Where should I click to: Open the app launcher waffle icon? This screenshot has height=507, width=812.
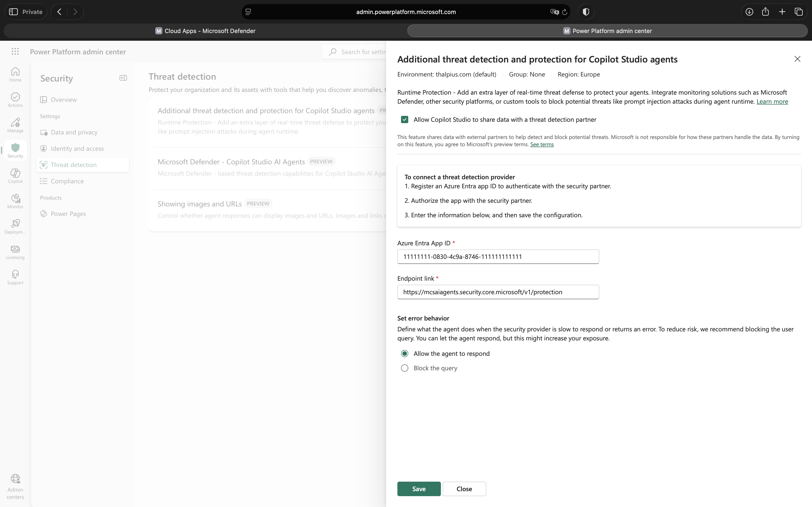pyautogui.click(x=15, y=52)
